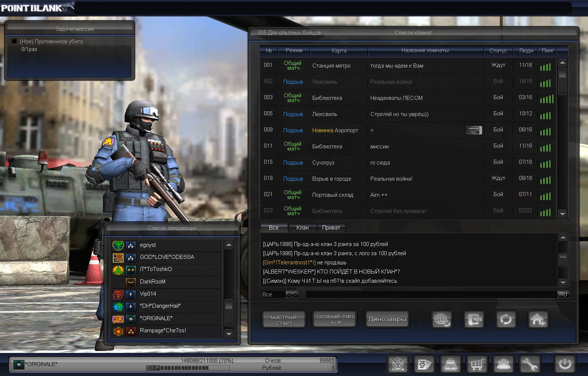The height and width of the screenshot is (376, 588).
Task: Click ping bars of room 003
Action: 546,98
